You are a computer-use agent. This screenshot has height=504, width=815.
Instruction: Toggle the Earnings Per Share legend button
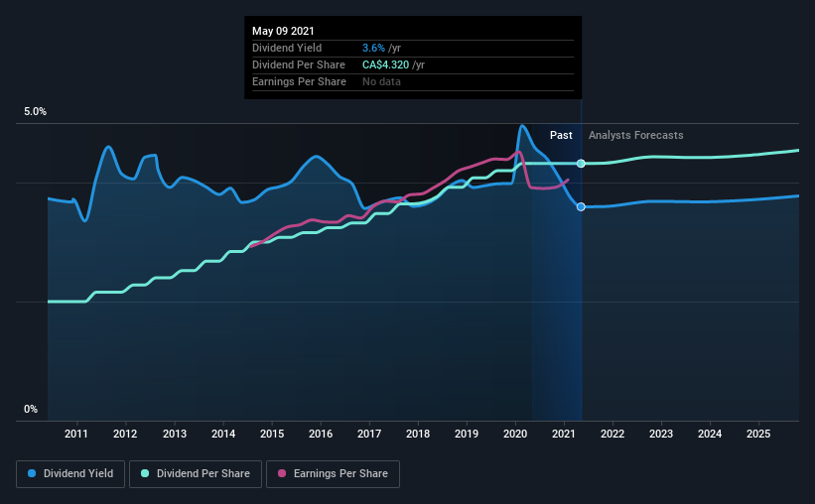click(x=333, y=474)
